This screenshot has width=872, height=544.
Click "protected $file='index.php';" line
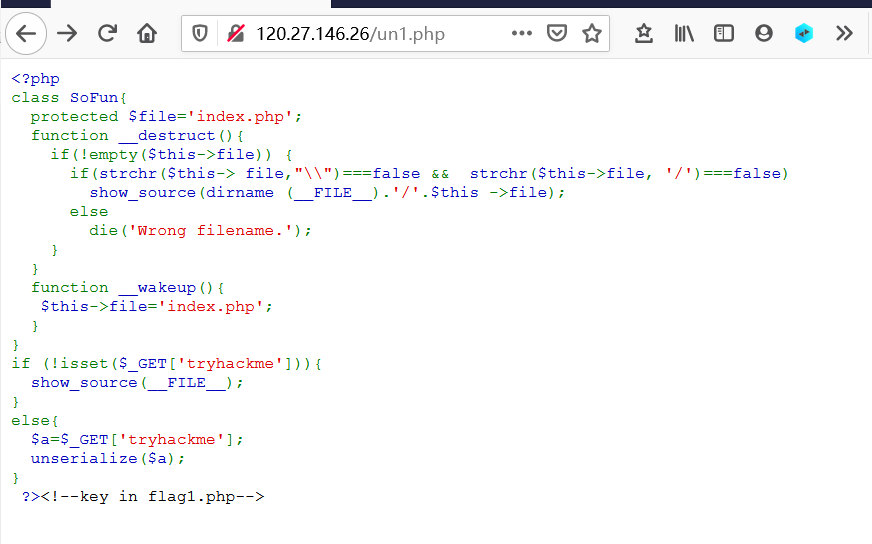(x=166, y=117)
